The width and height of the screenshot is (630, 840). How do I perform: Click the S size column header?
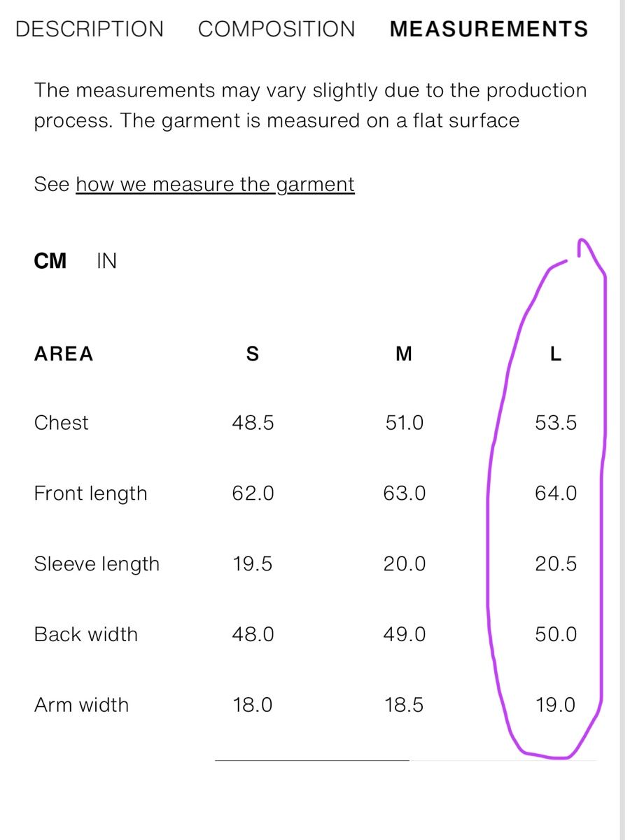pos(253,353)
